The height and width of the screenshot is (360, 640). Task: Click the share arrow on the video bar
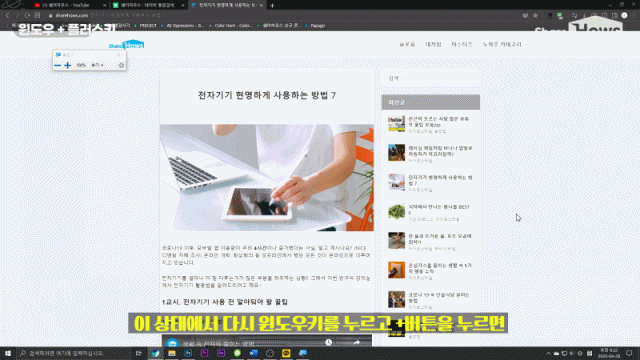(356, 342)
